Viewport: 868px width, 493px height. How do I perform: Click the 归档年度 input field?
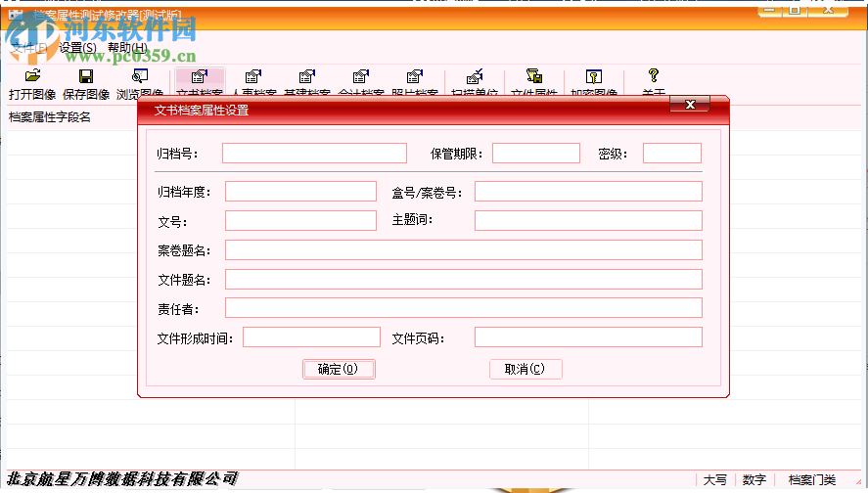click(x=300, y=192)
